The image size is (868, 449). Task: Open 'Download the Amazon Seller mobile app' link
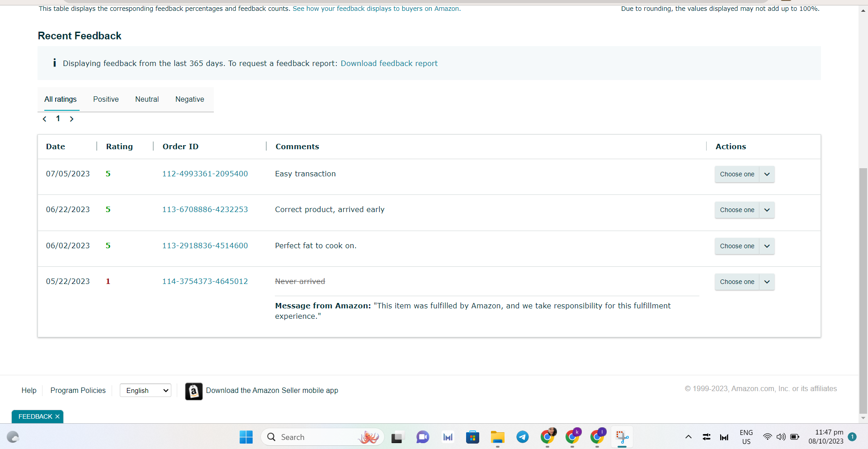272,390
